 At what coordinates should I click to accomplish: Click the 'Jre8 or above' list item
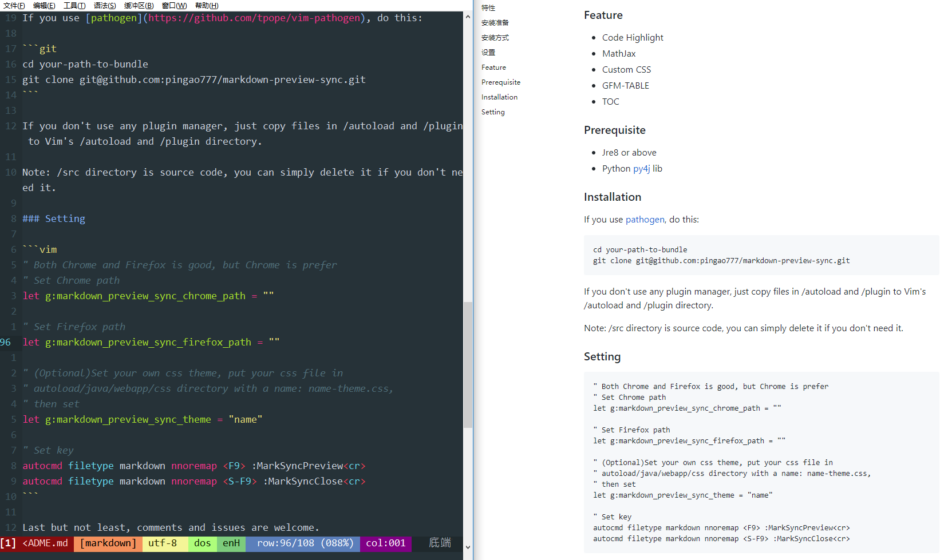(x=629, y=153)
